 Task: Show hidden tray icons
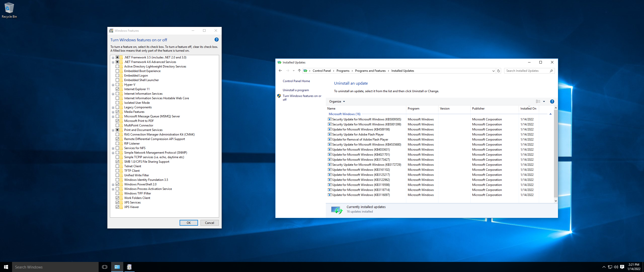(x=604, y=267)
